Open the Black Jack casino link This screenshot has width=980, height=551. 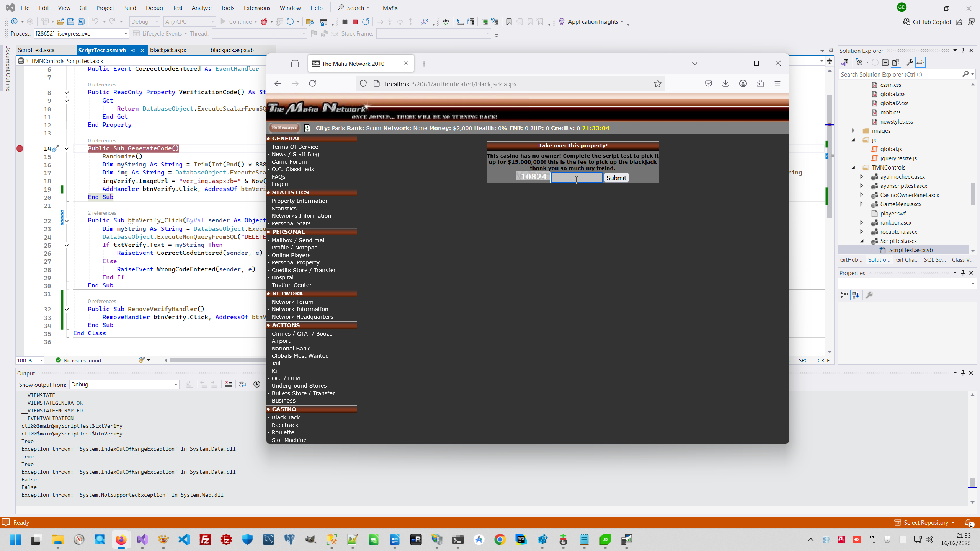click(286, 417)
